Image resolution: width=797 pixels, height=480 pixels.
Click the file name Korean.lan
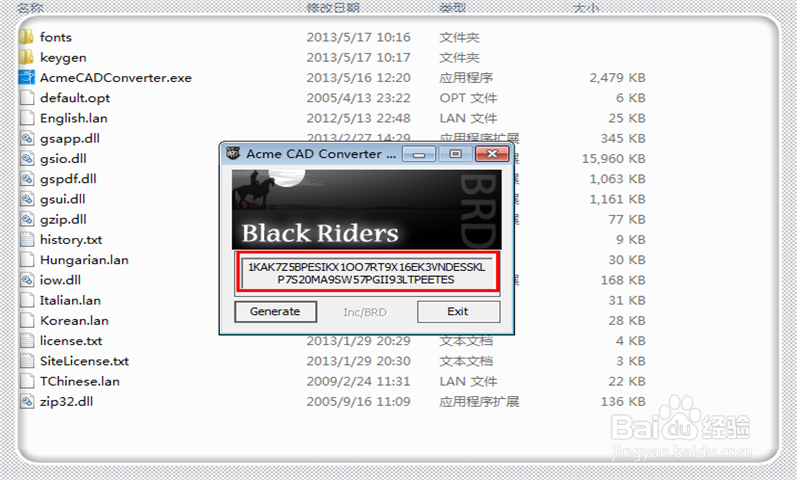74,321
